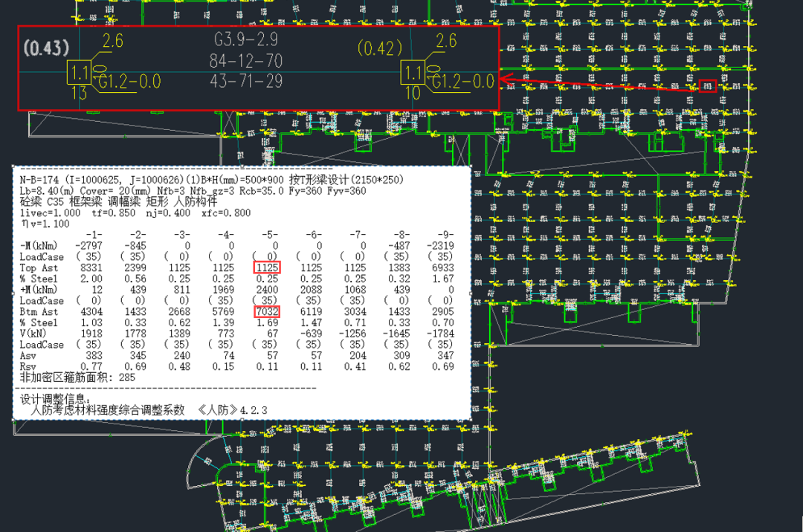Select Btm Ast value 4304
The width and height of the screenshot is (803, 532).
pyautogui.click(x=91, y=311)
